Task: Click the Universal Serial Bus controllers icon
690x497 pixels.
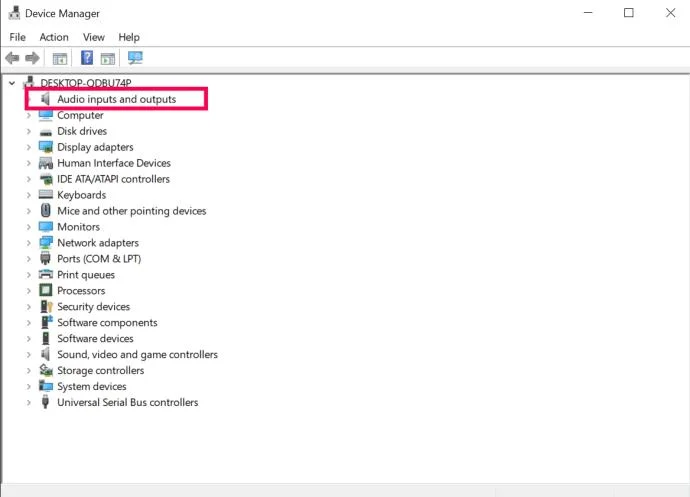Action: (45, 402)
